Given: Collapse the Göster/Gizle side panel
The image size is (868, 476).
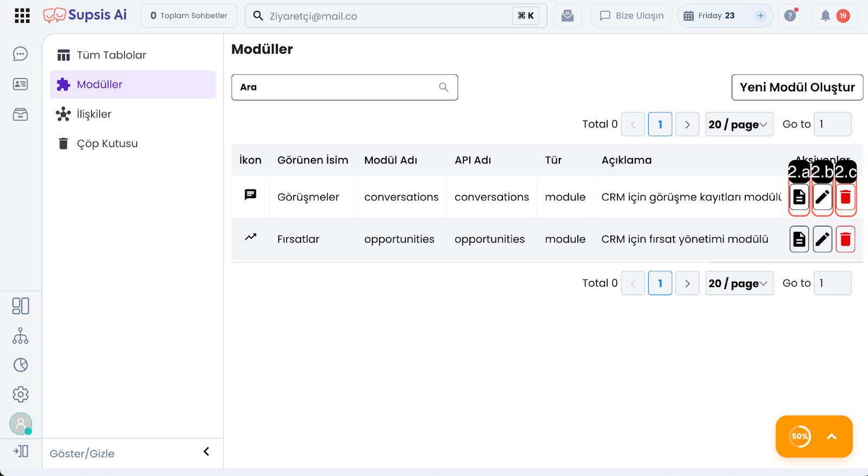Looking at the screenshot, I should [206, 452].
